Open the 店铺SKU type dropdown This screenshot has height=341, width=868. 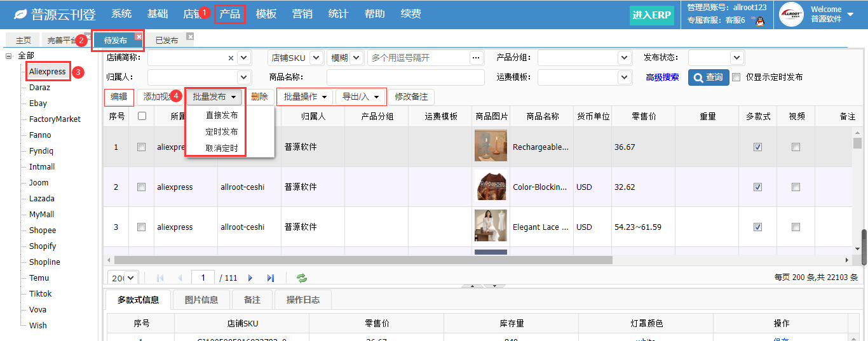coord(316,58)
